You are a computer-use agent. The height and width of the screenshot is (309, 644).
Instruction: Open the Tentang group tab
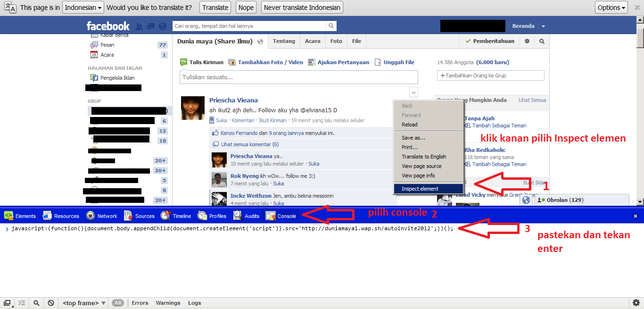click(284, 41)
